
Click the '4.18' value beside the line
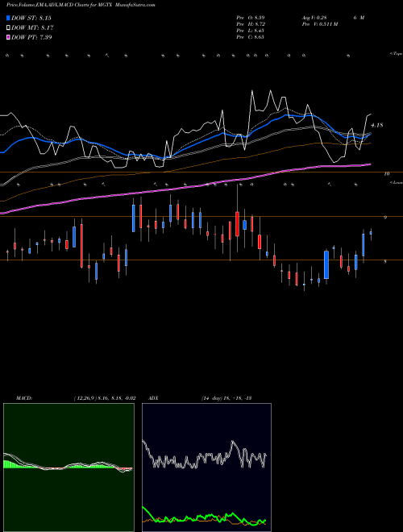pos(377,125)
